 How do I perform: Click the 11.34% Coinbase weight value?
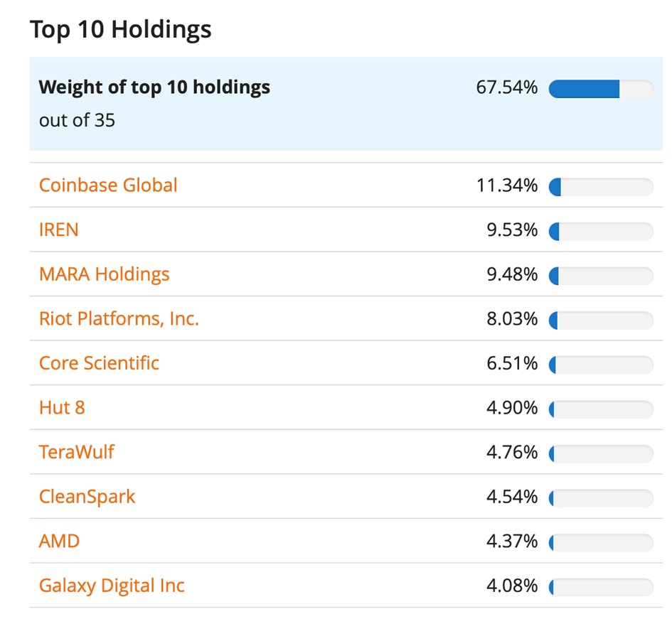[507, 186]
